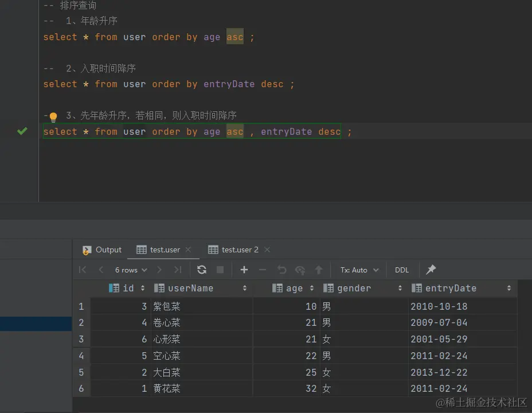Add a new row with plus icon
The image size is (532, 413).
(244, 270)
